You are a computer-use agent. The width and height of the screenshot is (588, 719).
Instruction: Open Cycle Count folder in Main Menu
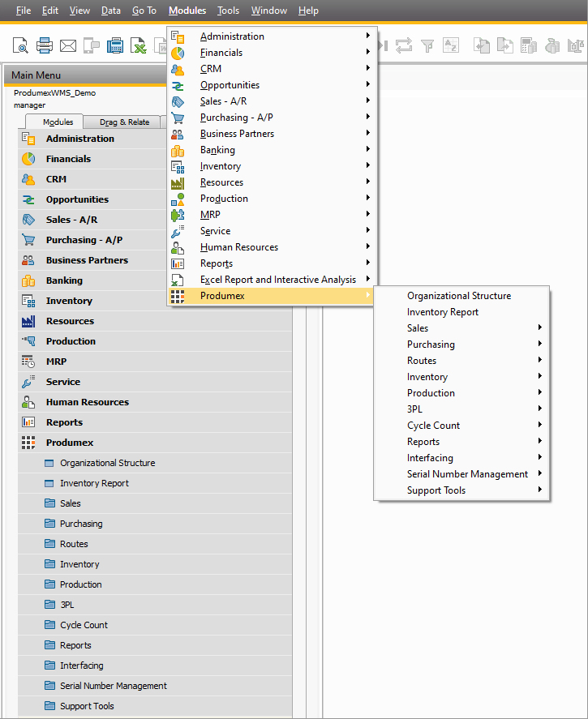click(x=155, y=625)
